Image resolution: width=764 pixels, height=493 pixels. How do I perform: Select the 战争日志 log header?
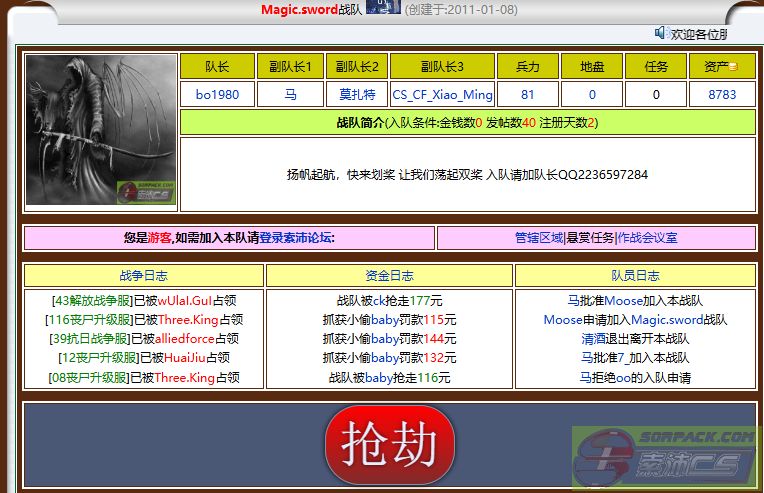(x=143, y=276)
